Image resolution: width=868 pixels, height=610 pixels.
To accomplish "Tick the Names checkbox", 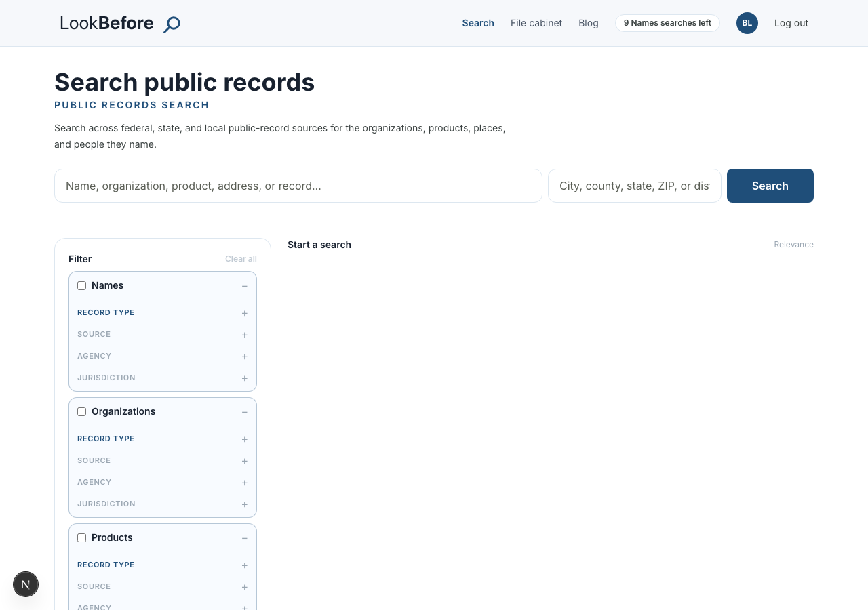I will (x=82, y=286).
